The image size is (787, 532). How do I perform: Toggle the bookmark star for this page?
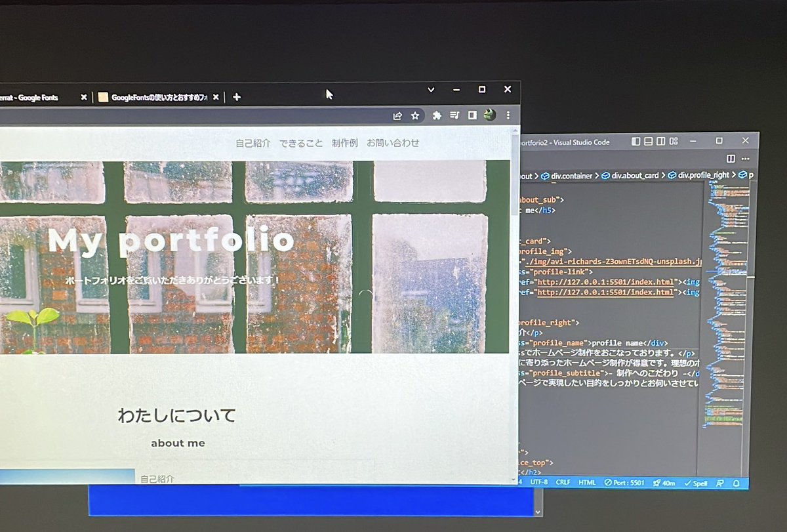click(x=414, y=115)
